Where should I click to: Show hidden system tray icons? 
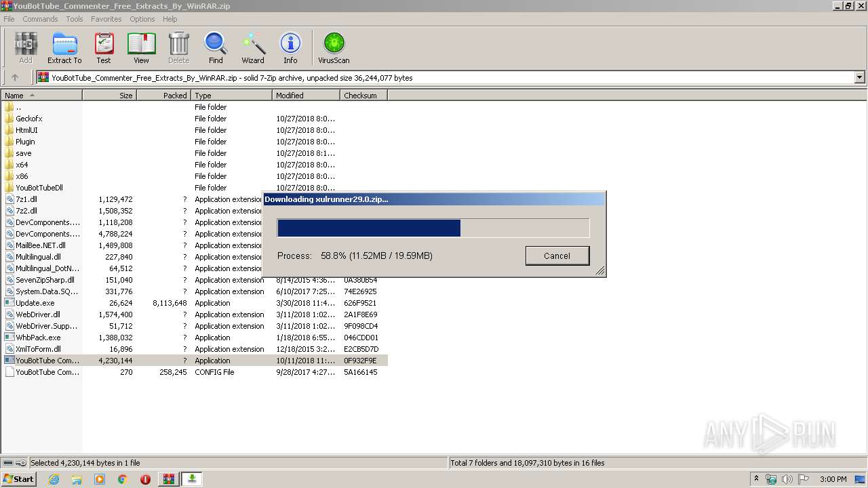point(756,479)
